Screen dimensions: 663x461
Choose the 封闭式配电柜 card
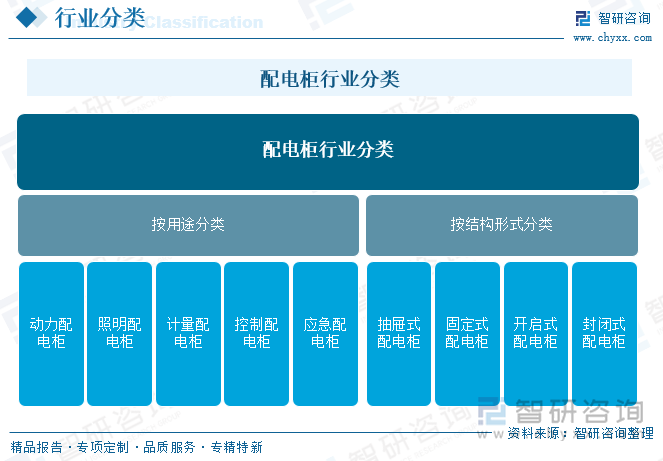click(x=604, y=334)
